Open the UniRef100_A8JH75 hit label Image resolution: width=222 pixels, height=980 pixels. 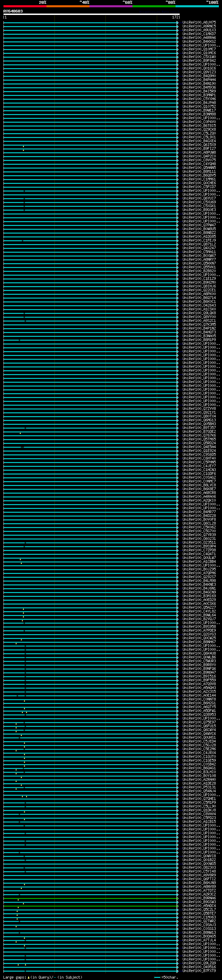(x=199, y=23)
